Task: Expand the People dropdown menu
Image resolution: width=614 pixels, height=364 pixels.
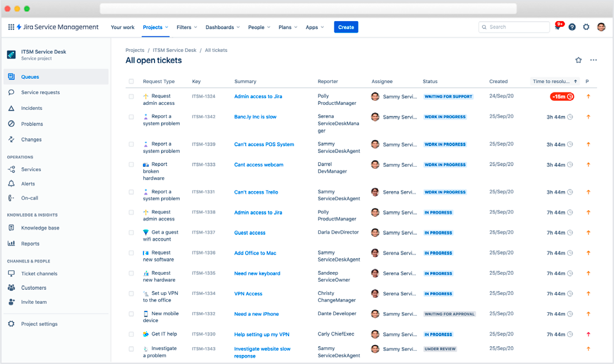Action: [x=259, y=27]
